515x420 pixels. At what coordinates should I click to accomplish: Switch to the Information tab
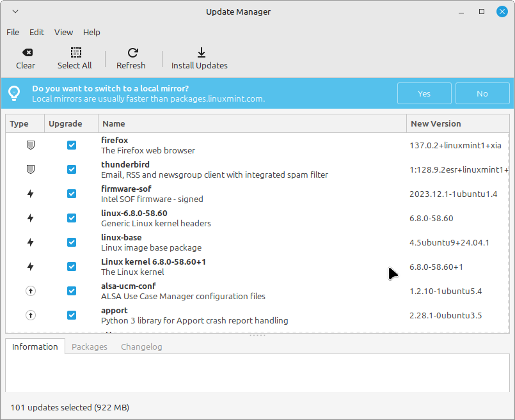(x=35, y=346)
